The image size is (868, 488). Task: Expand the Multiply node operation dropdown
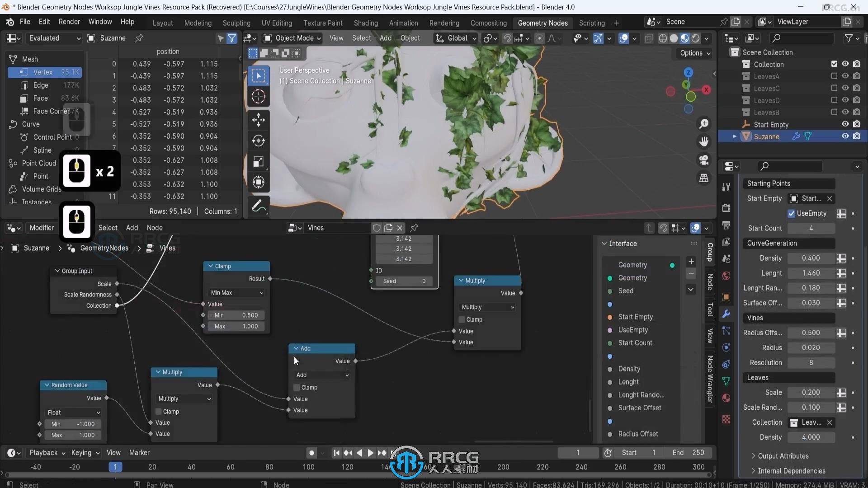click(184, 398)
